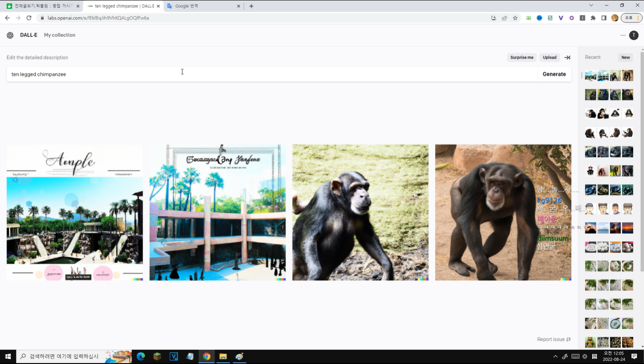The height and width of the screenshot is (364, 644).
Task: Close the Google 번역 tab
Action: [239, 6]
